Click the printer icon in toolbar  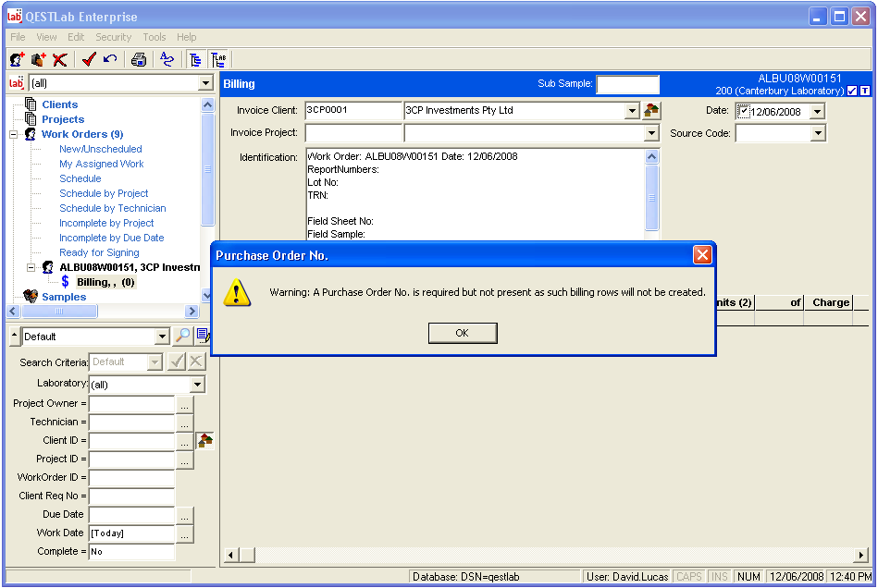tap(139, 60)
